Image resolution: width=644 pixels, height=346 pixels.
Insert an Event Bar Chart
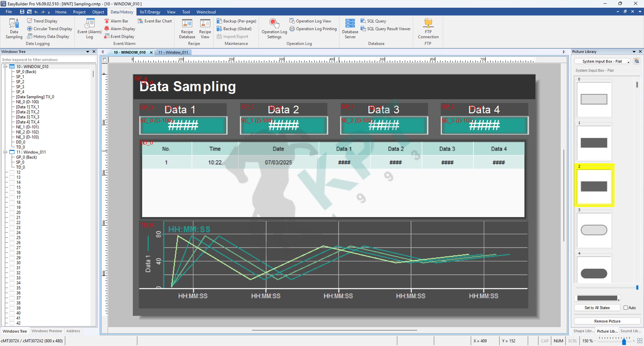click(x=155, y=21)
